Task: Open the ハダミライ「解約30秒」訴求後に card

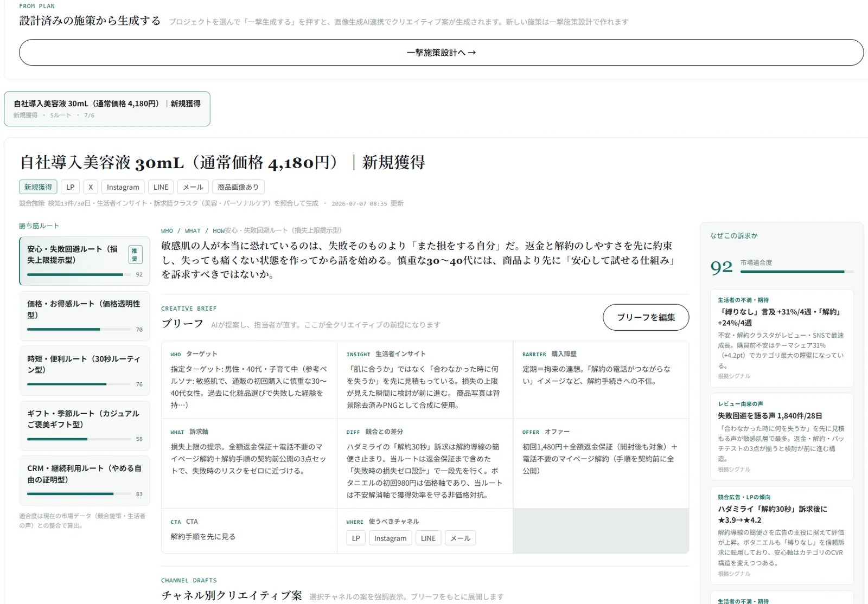Action: [x=782, y=535]
